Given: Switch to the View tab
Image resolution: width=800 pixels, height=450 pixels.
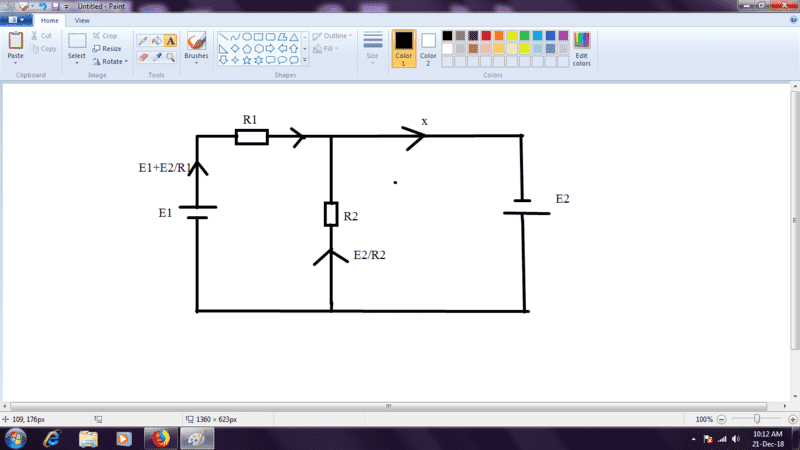Looking at the screenshot, I should coord(81,20).
